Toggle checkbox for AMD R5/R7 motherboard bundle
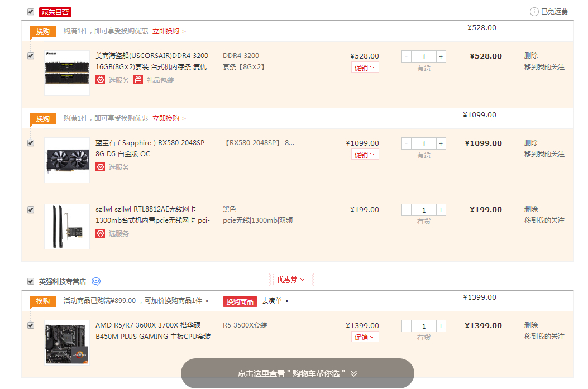The image size is (588, 389). [31, 325]
